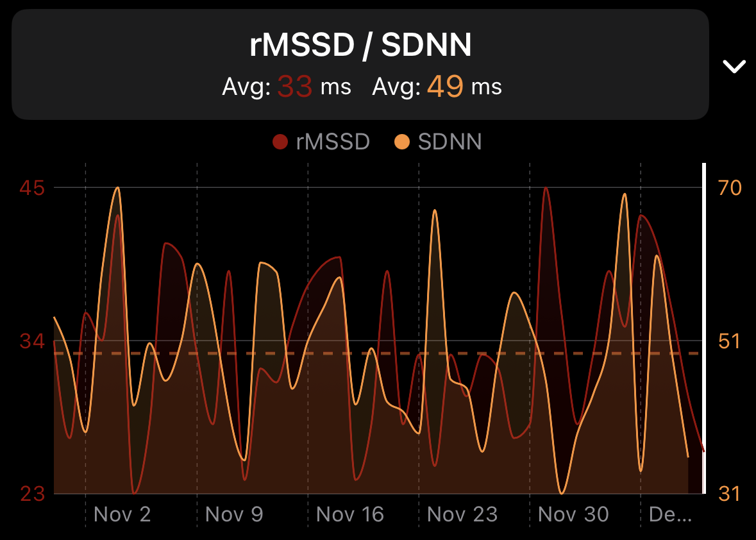Screen dimensions: 756x540
Task: Select the Nov 9 date label
Action: click(234, 514)
